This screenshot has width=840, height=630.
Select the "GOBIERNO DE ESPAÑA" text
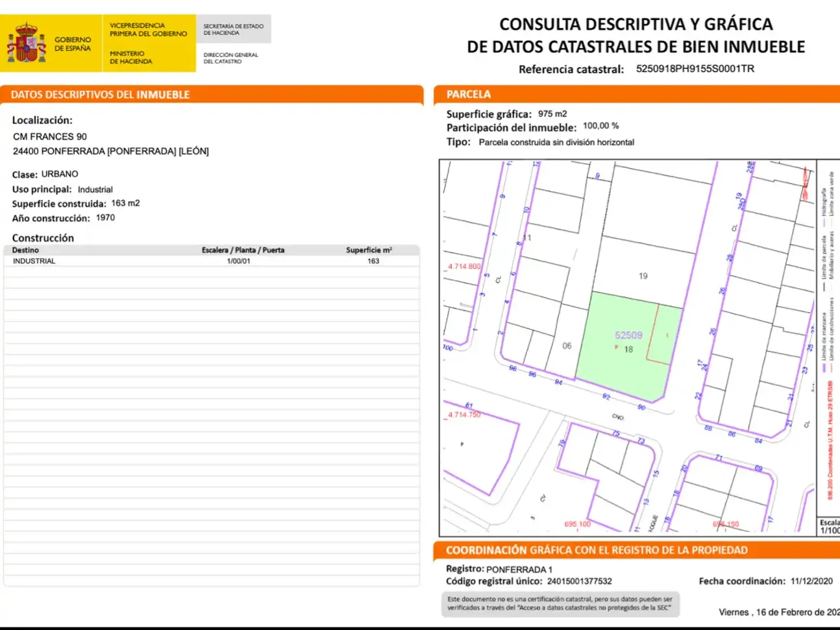73,43
